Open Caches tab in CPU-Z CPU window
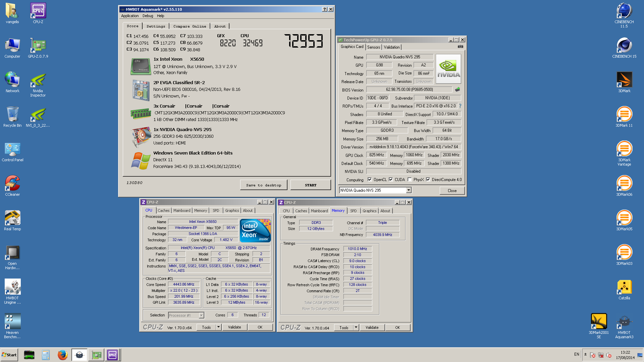 [163, 210]
